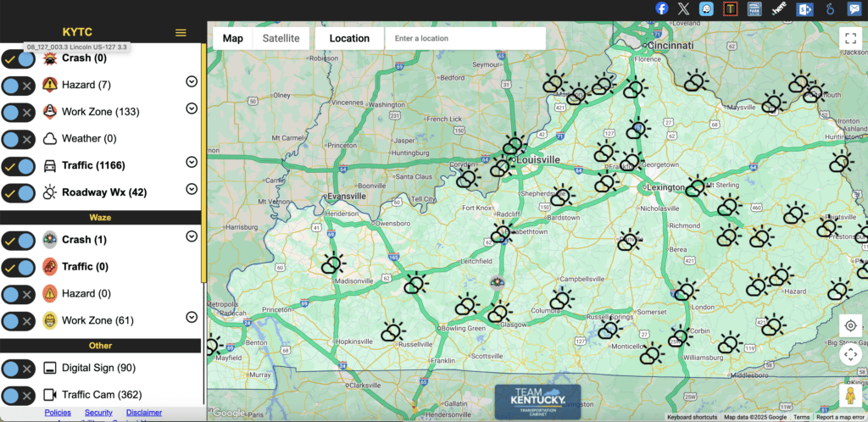Expand the Waze Crash options
Screen dimensions: 868x422
[x=192, y=236]
